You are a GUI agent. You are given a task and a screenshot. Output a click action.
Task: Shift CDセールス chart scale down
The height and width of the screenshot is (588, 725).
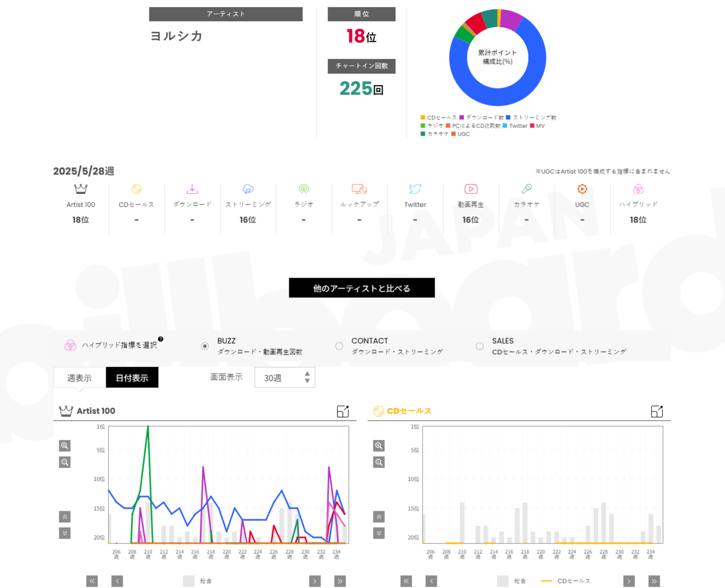click(379, 533)
